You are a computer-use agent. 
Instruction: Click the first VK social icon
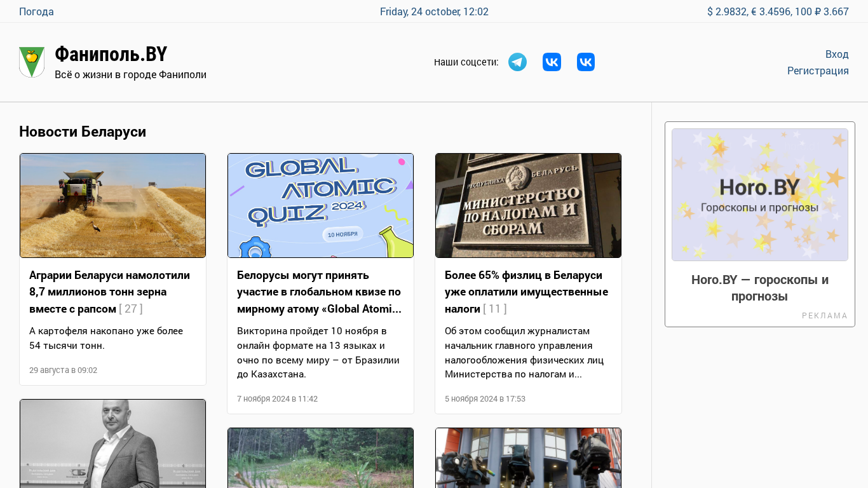point(552,62)
